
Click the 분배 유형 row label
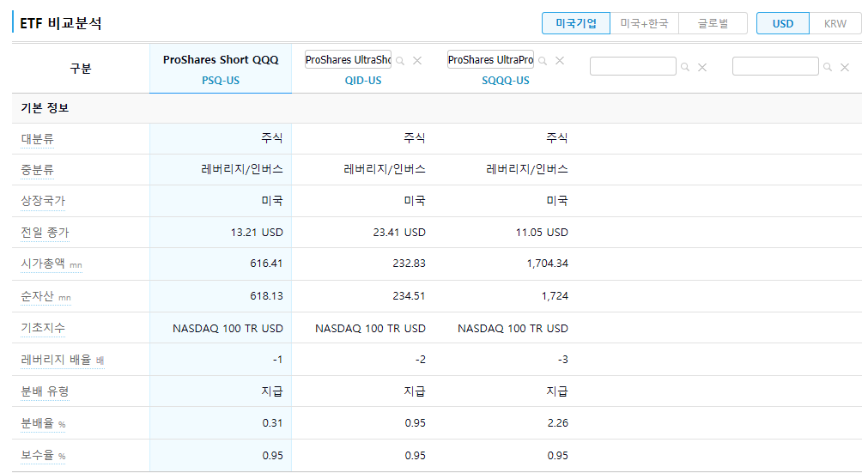[45, 391]
